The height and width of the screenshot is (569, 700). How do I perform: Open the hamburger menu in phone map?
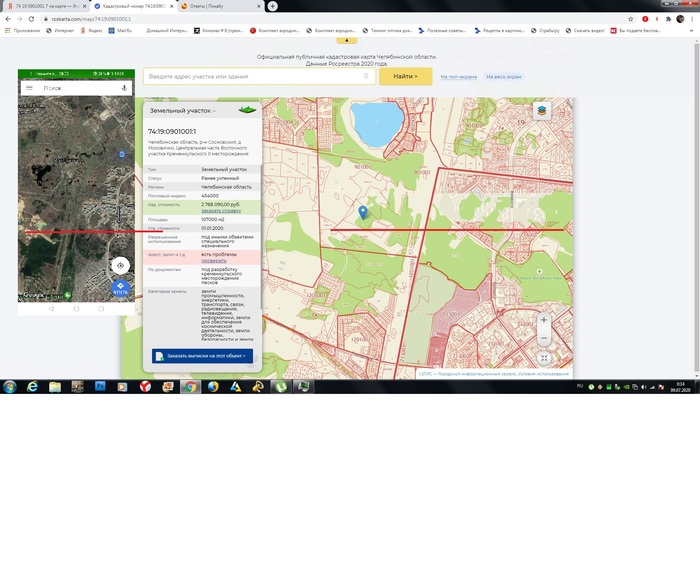pyautogui.click(x=29, y=88)
